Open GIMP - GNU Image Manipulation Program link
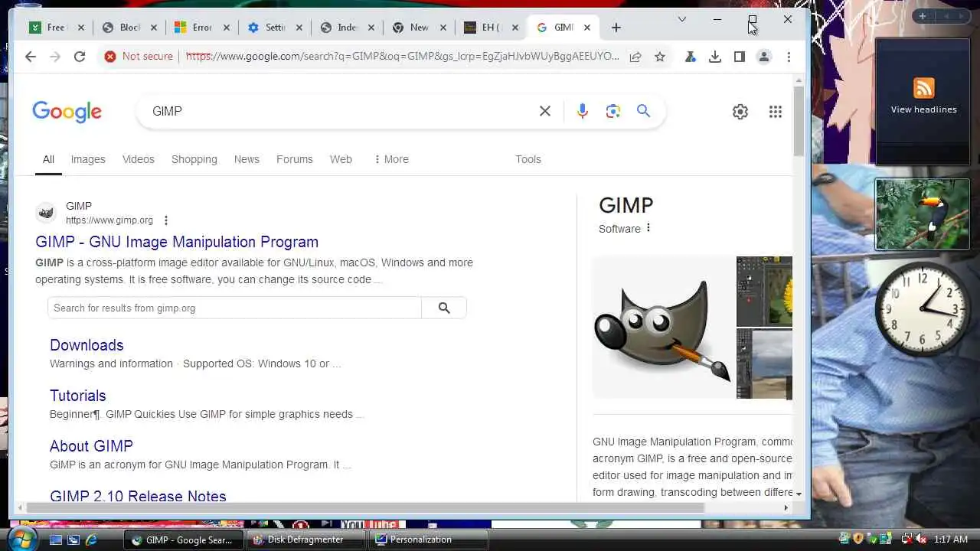The width and height of the screenshot is (980, 551). click(x=177, y=242)
